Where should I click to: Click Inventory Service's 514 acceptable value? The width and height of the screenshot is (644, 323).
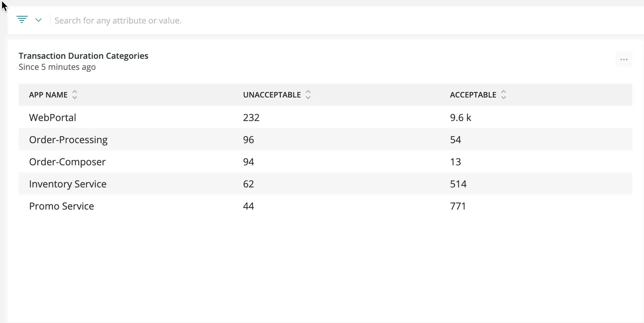[x=458, y=184]
